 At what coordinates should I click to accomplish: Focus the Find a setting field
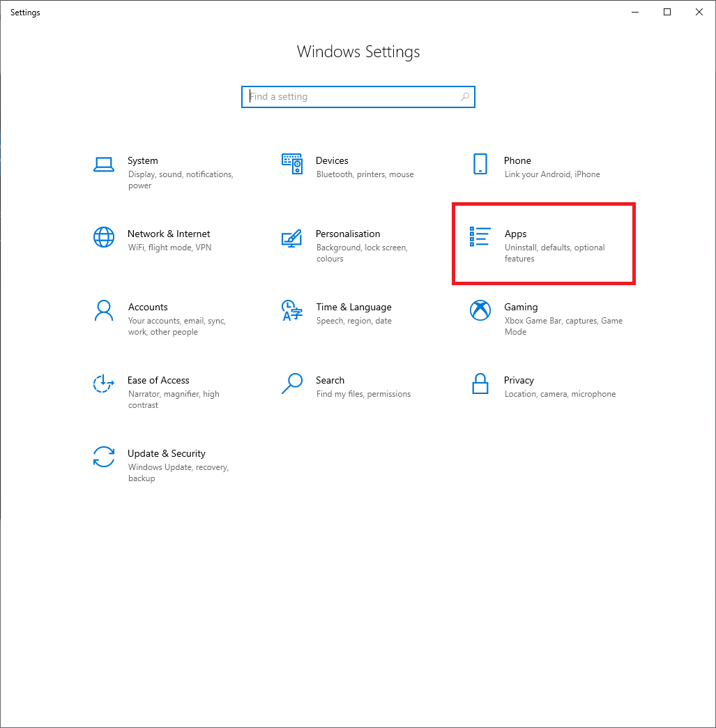click(358, 96)
